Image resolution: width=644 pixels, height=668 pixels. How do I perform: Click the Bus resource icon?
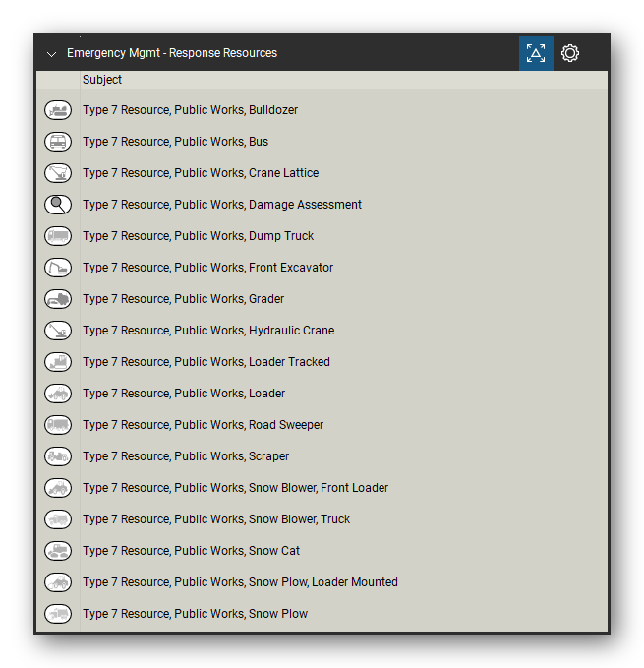tap(58, 142)
